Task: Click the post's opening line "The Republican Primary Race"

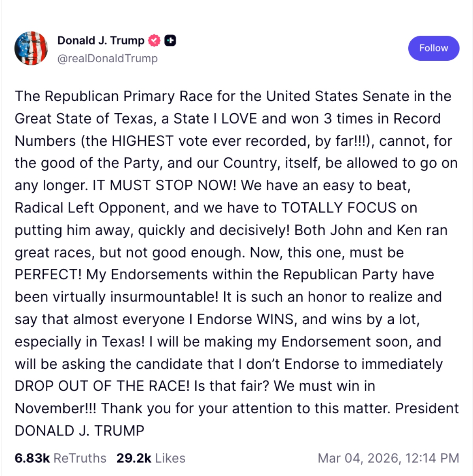Action: click(x=95, y=96)
